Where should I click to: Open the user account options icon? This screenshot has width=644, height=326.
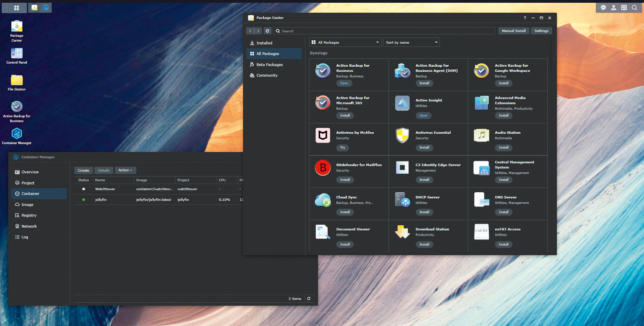click(613, 8)
